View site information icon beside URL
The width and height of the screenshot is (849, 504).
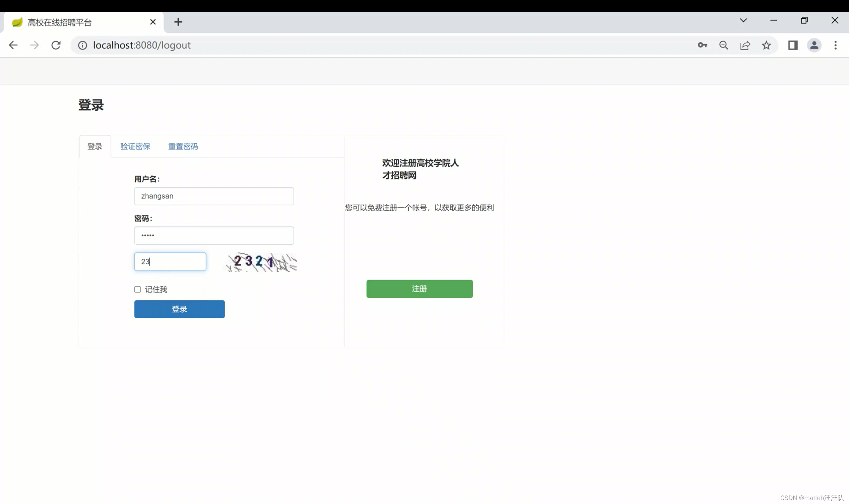[x=83, y=45]
